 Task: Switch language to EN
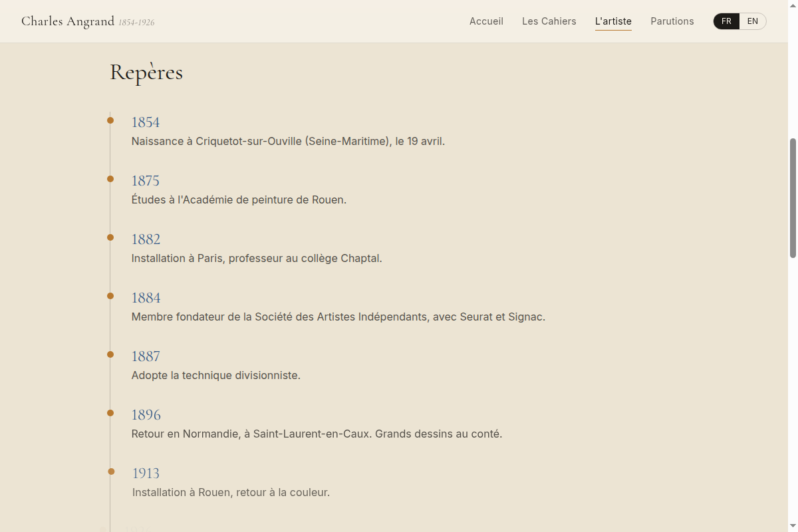[753, 21]
